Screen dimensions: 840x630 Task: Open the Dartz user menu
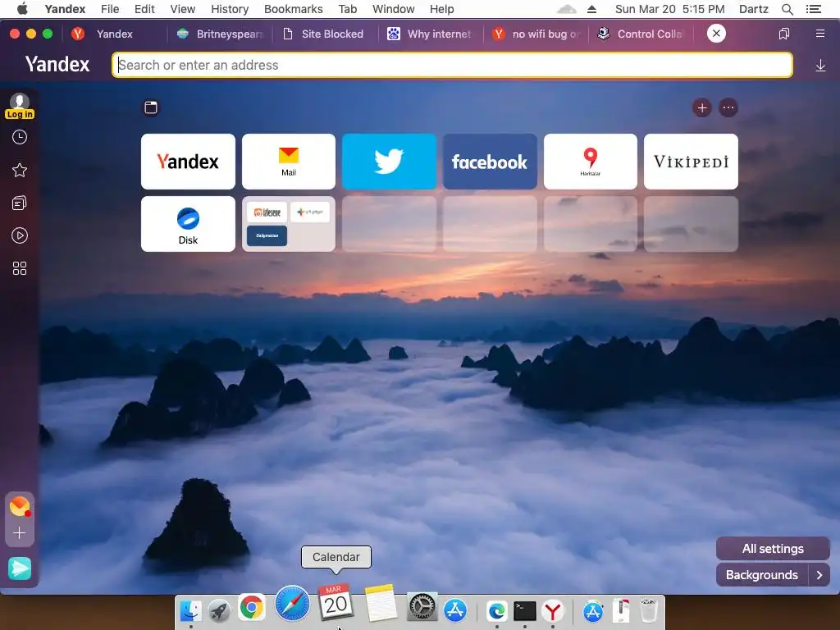click(754, 9)
